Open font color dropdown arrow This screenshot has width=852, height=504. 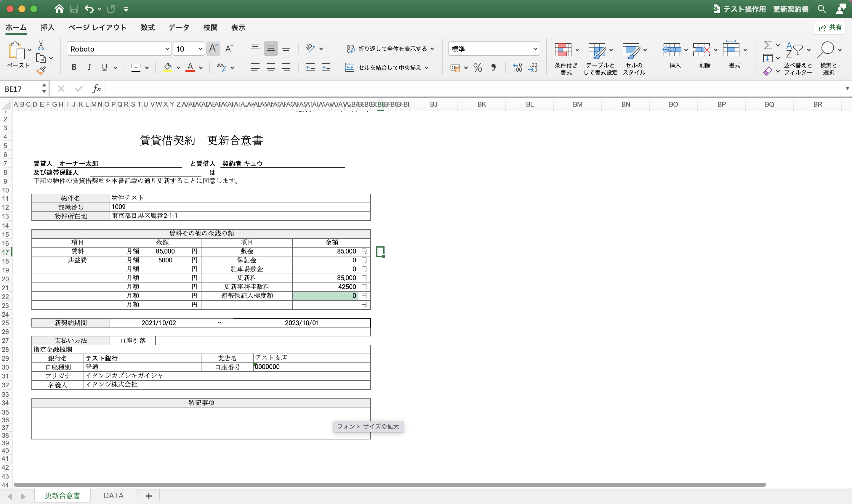click(201, 68)
